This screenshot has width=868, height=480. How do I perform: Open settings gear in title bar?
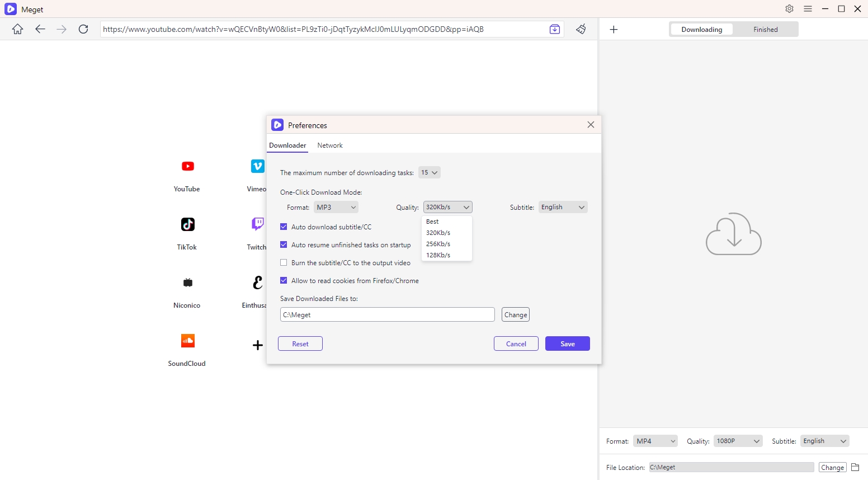[789, 9]
